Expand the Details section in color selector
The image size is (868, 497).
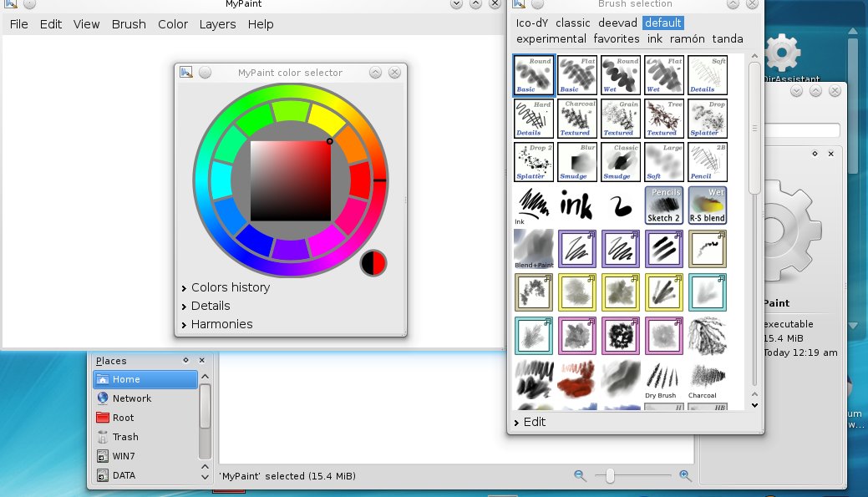(x=206, y=306)
